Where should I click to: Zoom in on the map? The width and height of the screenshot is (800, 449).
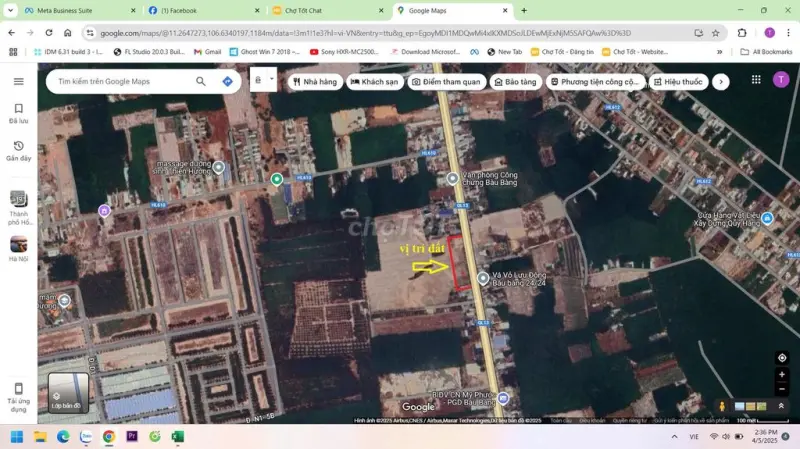tap(782, 375)
